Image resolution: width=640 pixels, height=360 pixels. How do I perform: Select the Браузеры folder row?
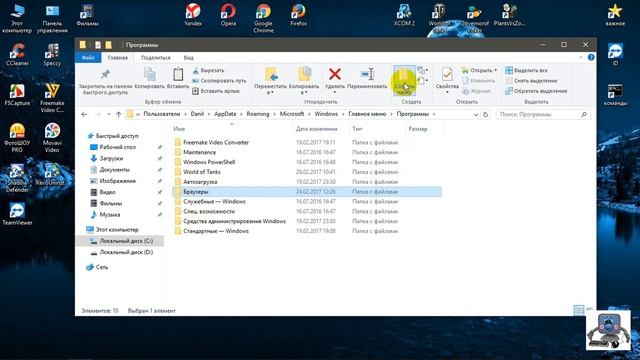(x=307, y=191)
